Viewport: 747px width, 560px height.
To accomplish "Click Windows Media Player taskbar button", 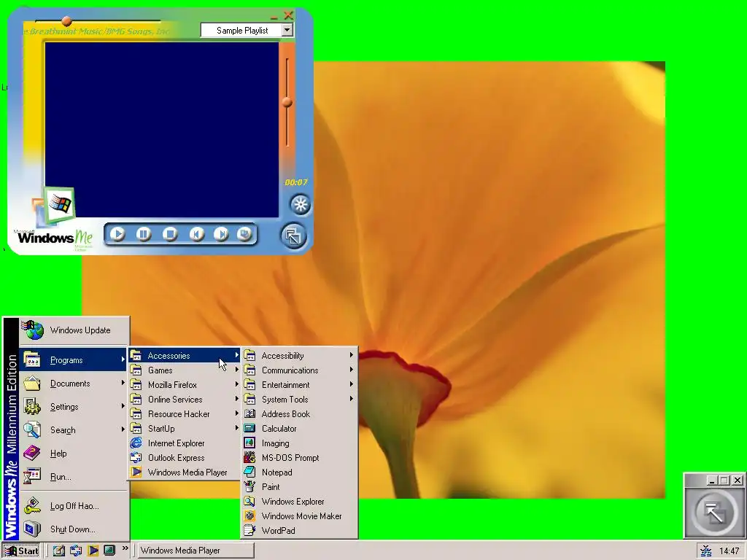I will coord(194,551).
